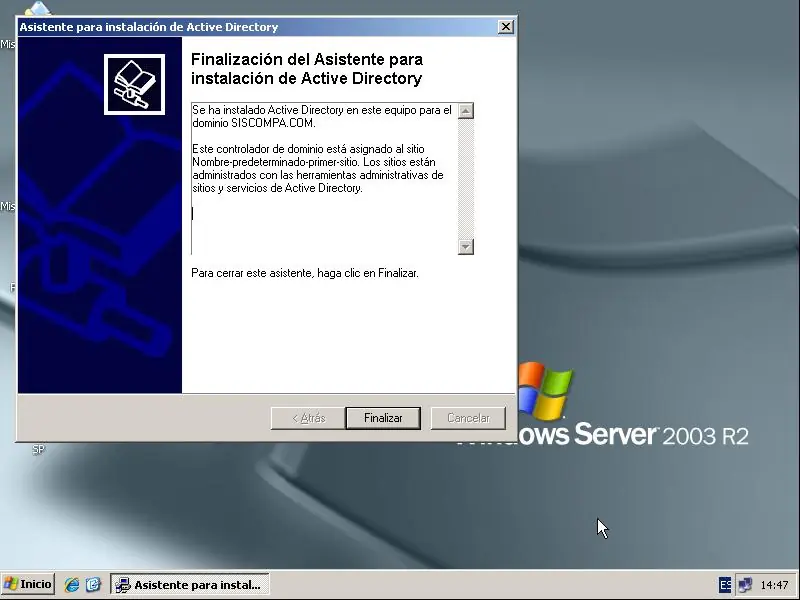Click the wizard title bar text

[148, 27]
